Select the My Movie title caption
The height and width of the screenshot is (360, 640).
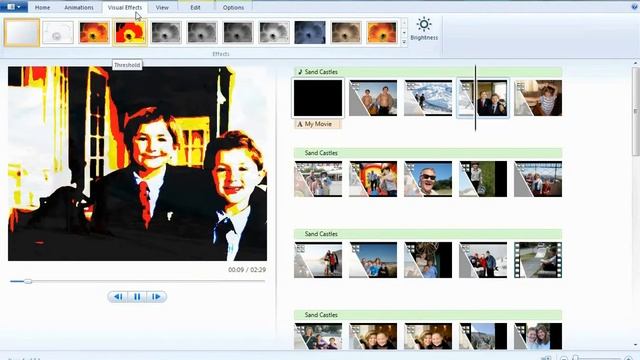point(317,124)
